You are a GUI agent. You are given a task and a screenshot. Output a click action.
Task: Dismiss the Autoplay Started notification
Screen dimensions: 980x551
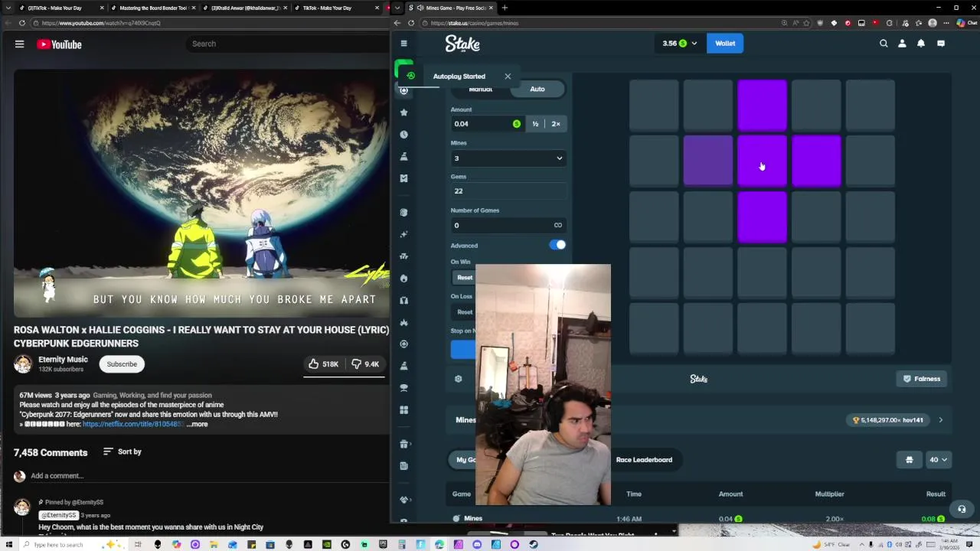click(507, 77)
